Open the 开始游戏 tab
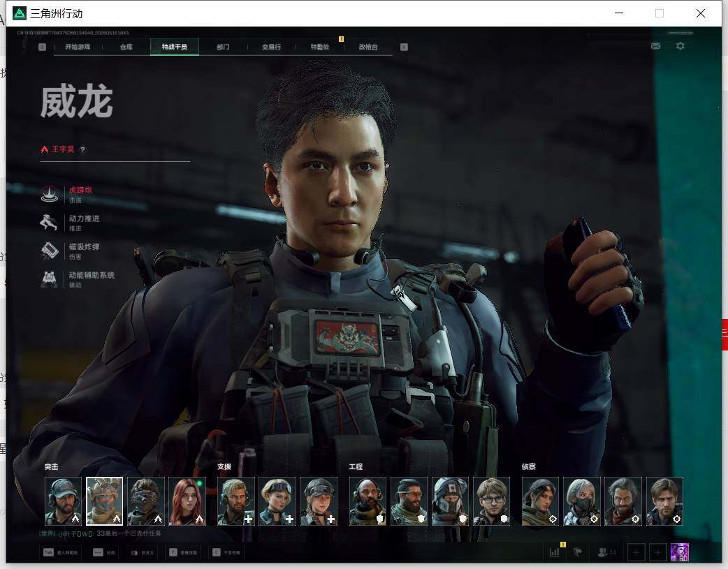The width and height of the screenshot is (728, 569). click(x=78, y=47)
